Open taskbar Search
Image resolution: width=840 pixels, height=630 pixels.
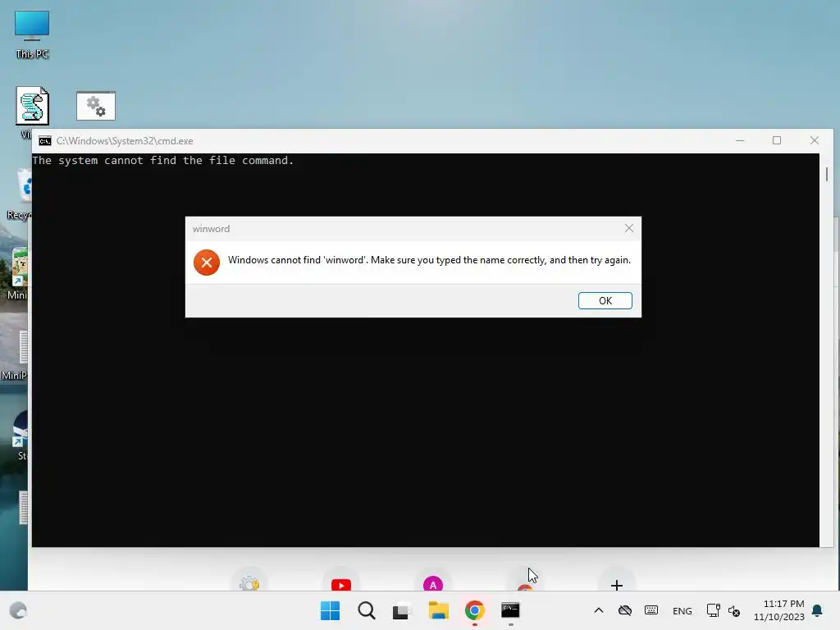(367, 610)
